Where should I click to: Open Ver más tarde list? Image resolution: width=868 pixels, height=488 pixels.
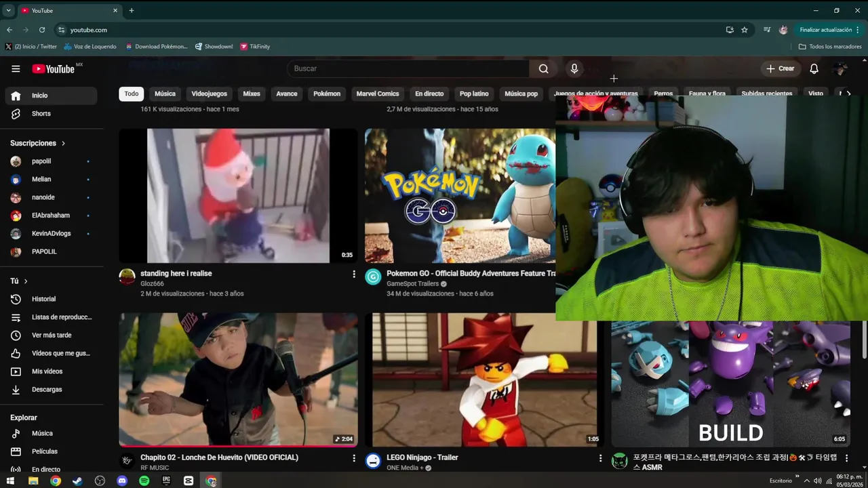tap(51, 335)
